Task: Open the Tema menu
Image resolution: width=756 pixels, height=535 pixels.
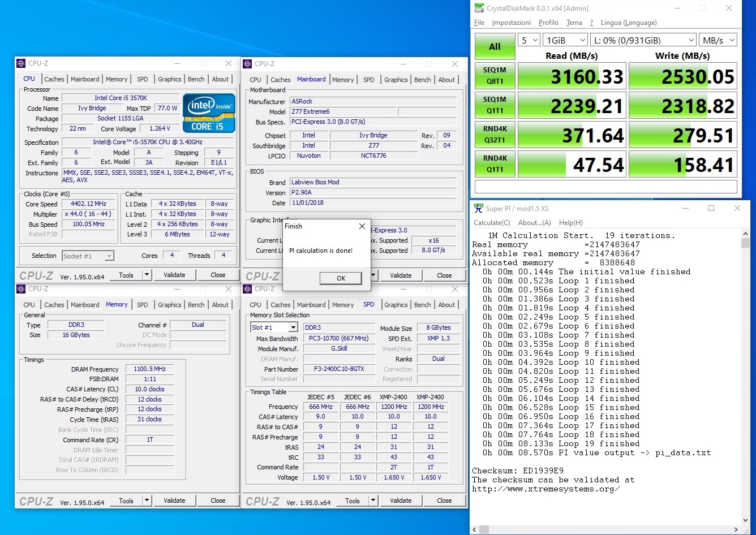Action: click(574, 23)
